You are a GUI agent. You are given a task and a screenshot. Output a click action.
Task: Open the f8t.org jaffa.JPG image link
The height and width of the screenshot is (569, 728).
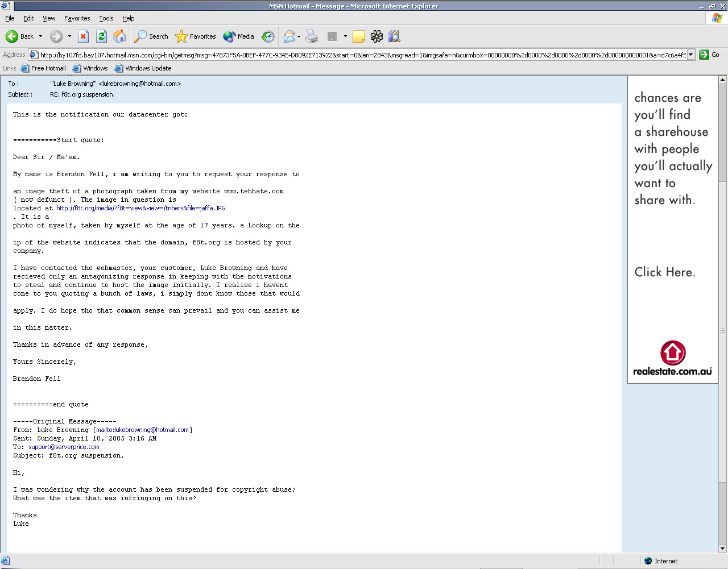pyautogui.click(x=140, y=208)
